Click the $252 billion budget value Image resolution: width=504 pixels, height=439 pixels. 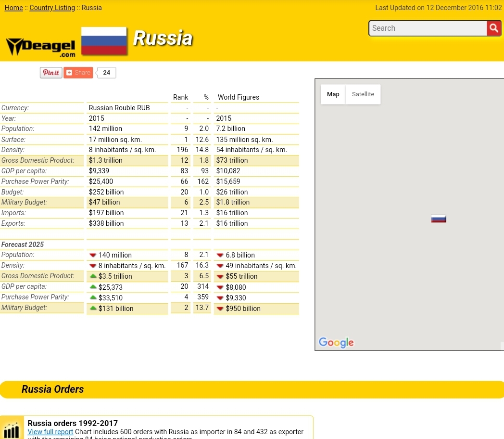click(106, 192)
